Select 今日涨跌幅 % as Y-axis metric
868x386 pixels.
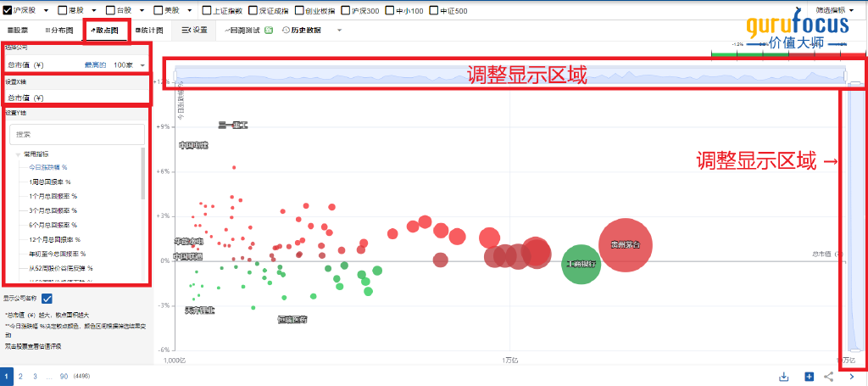pos(48,167)
